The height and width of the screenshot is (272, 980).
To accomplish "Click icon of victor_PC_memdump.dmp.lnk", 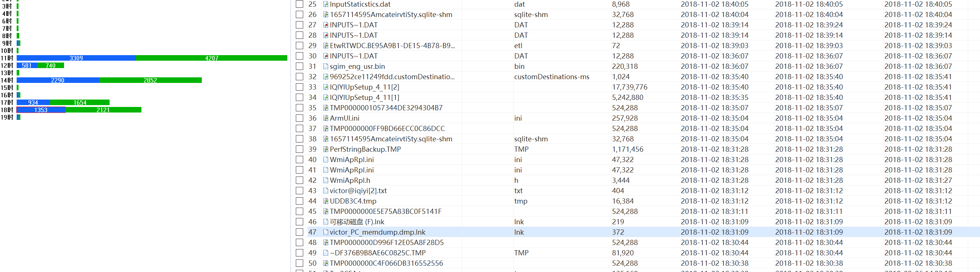I will click(x=326, y=232).
